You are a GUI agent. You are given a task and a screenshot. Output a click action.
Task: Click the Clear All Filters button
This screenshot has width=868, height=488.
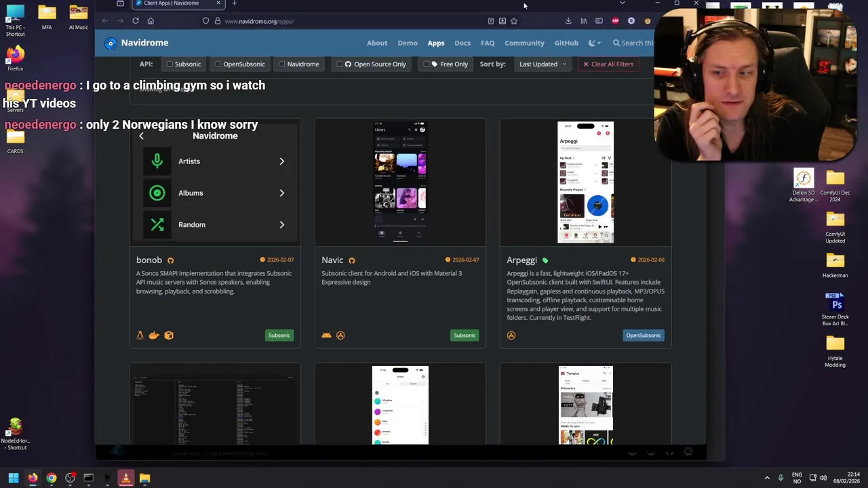(609, 64)
